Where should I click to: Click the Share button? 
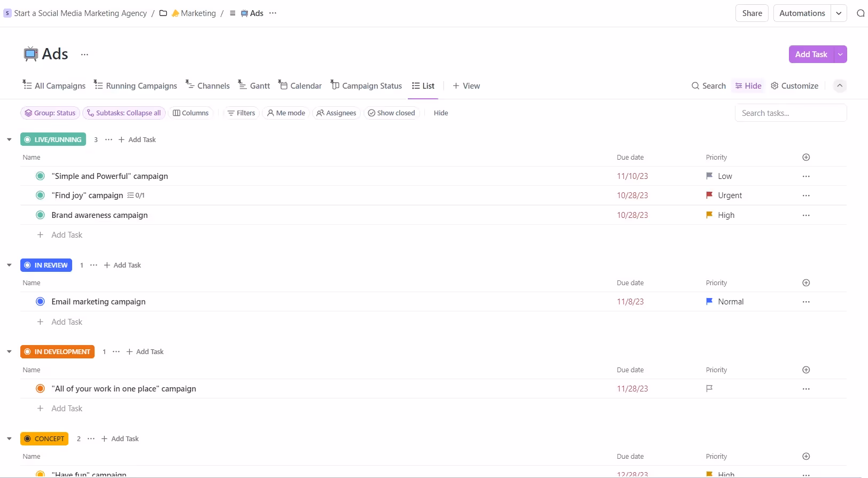click(x=752, y=13)
